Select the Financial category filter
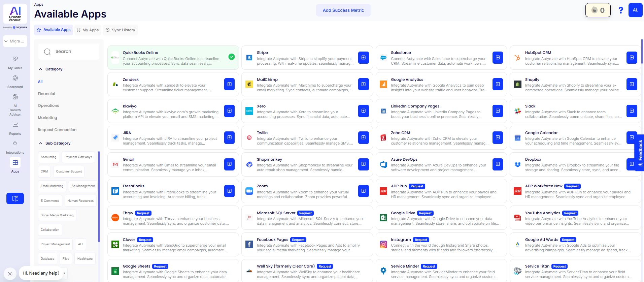644x282 pixels. pyautogui.click(x=46, y=94)
